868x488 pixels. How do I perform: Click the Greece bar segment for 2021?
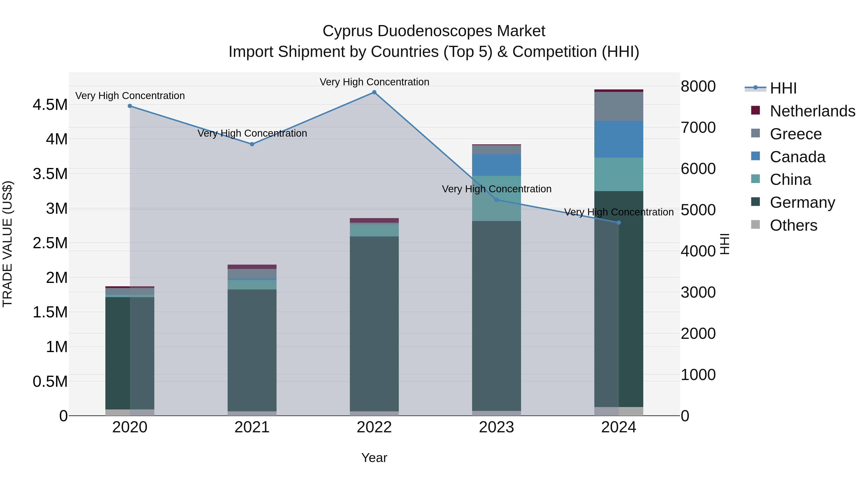coord(252,274)
